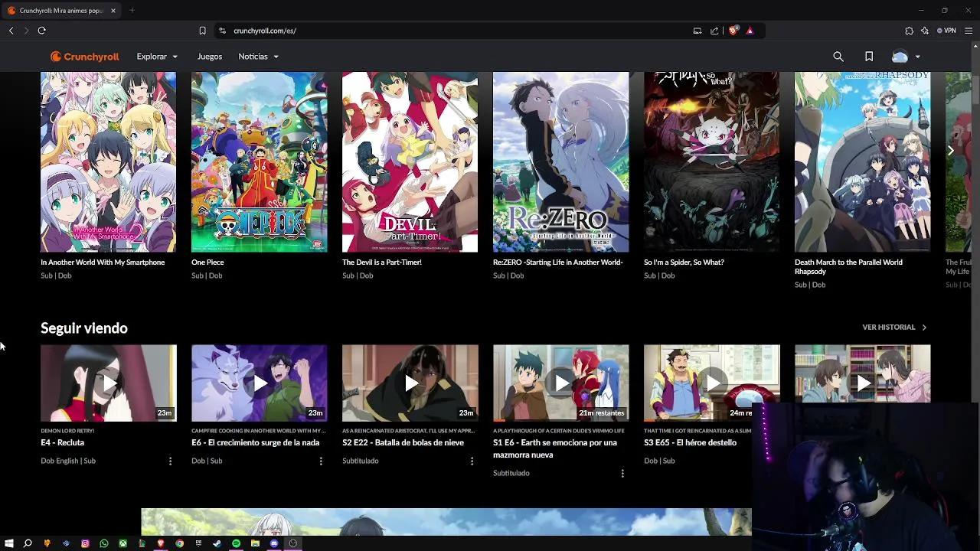Share the page via the toolbar share icon
Image resolution: width=980 pixels, height=551 pixels.
pyautogui.click(x=716, y=31)
